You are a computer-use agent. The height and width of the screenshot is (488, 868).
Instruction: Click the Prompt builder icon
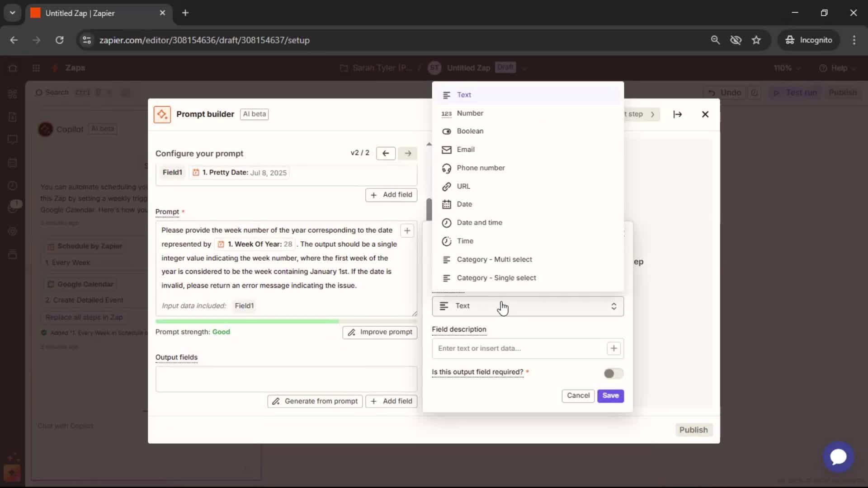tap(162, 114)
